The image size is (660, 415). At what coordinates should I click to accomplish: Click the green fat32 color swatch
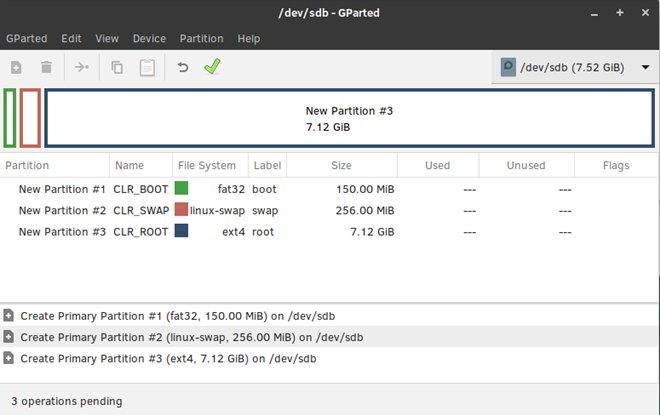click(x=181, y=188)
